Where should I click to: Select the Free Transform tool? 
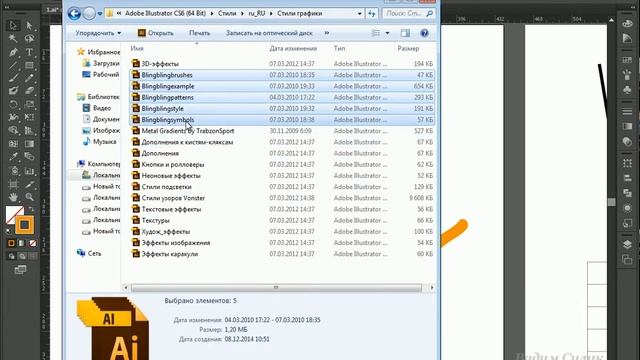29,117
